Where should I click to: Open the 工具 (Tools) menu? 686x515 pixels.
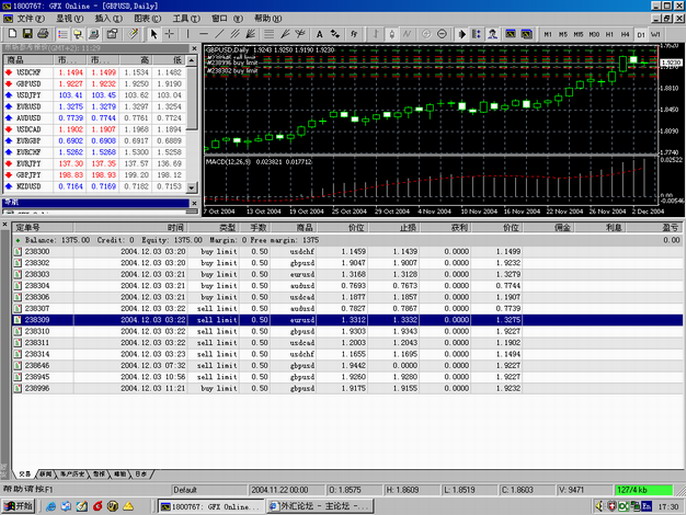[185, 18]
